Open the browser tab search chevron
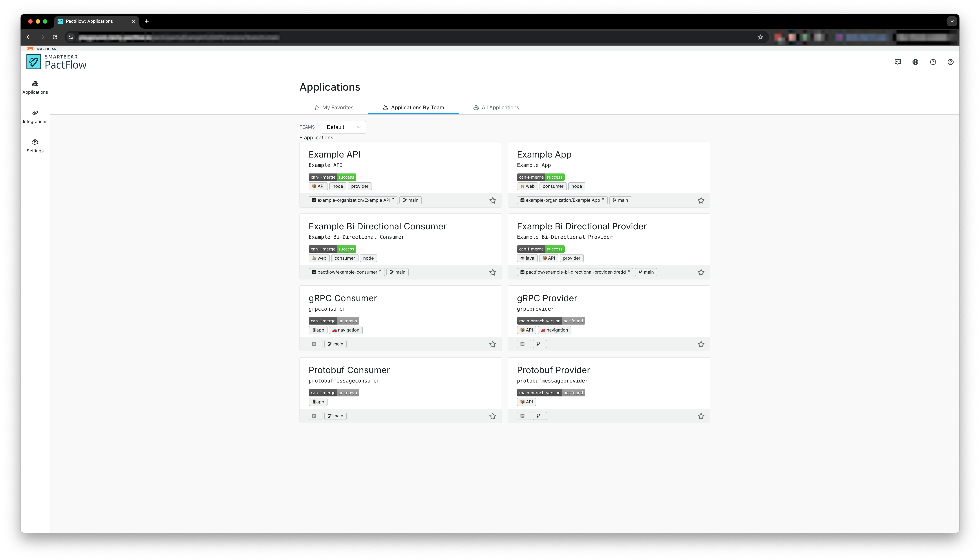 (x=952, y=21)
